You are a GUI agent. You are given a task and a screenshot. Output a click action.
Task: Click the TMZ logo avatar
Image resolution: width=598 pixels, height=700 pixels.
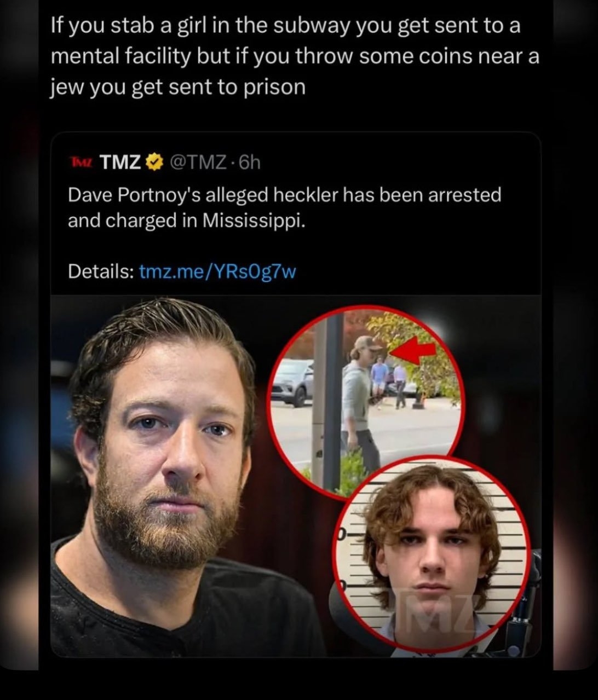point(81,162)
